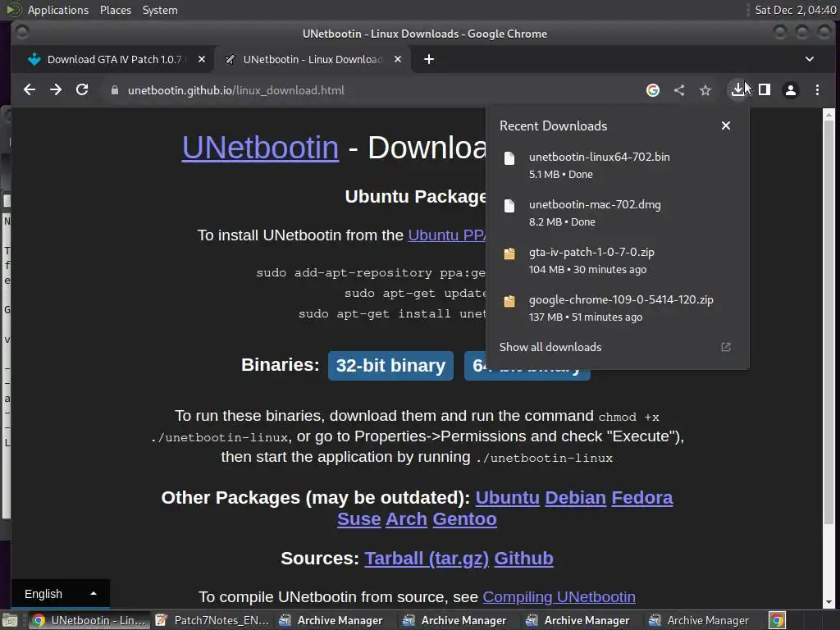Click the Chrome icon at taskbar right end

click(777, 621)
